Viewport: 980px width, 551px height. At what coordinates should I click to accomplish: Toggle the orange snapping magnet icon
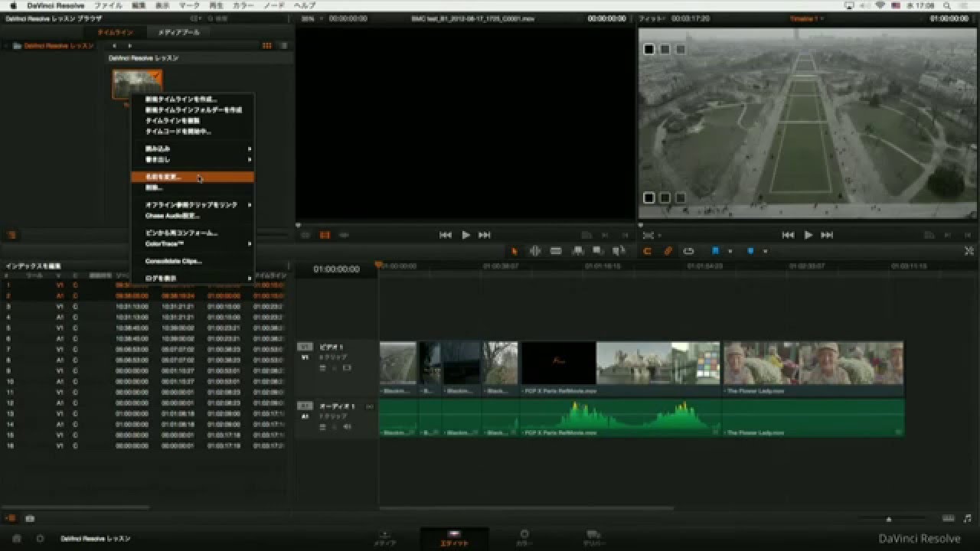tap(648, 251)
